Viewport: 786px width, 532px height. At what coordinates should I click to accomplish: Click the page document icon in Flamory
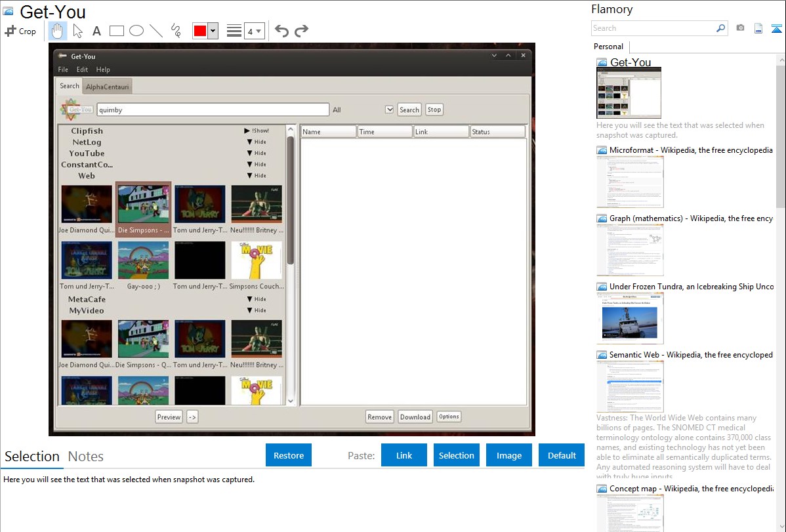coord(758,28)
